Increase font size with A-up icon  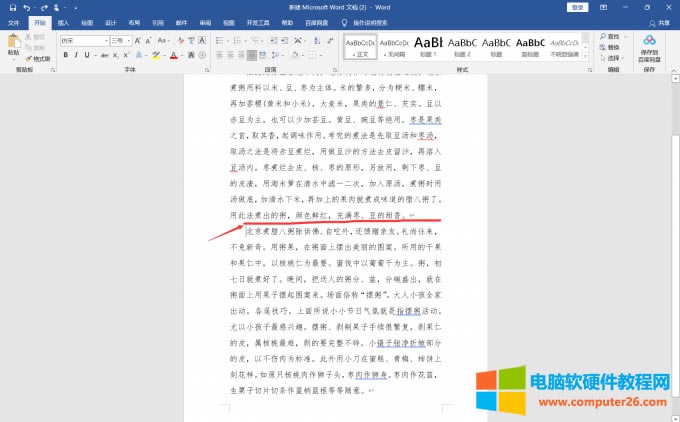pos(137,40)
